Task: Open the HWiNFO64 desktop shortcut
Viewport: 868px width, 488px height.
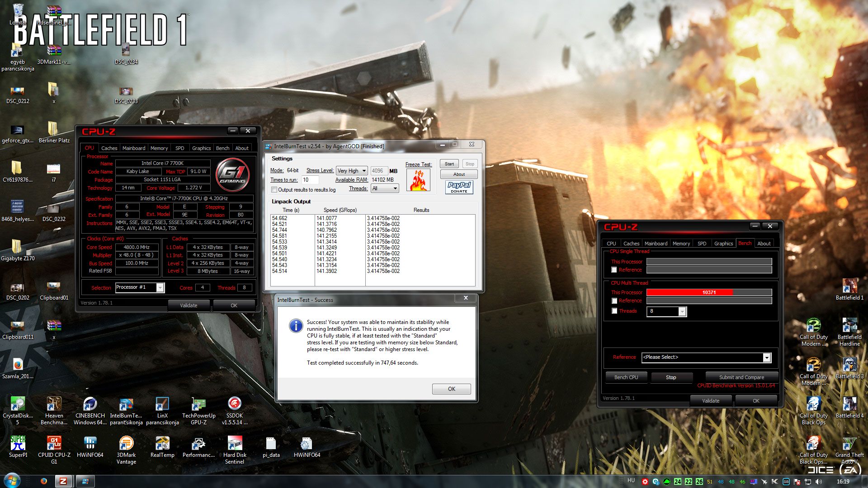Action: 90,444
